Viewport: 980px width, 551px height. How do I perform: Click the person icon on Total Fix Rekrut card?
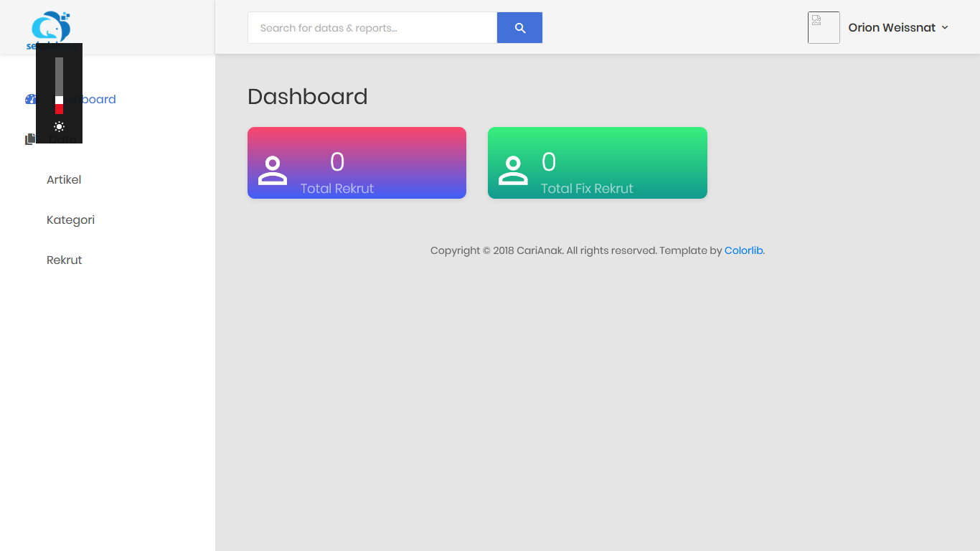tap(513, 171)
